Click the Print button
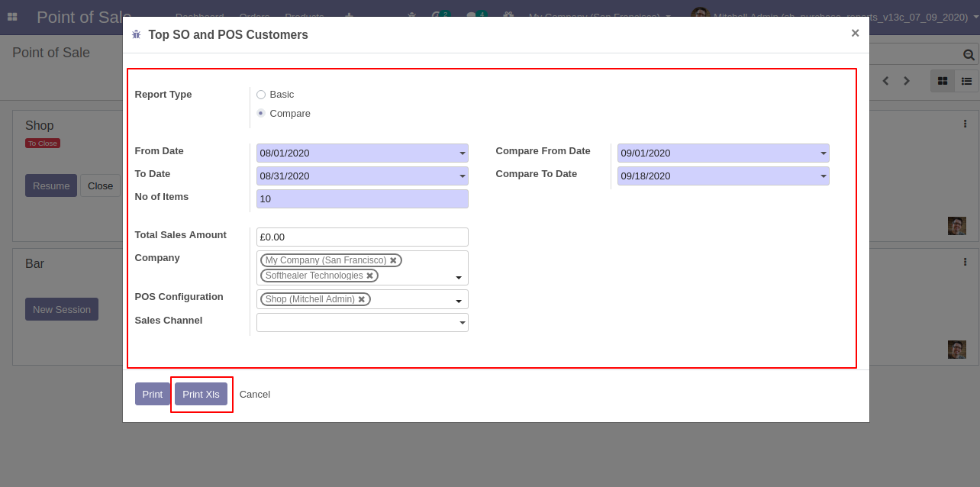Image resolution: width=980 pixels, height=487 pixels. coord(153,394)
